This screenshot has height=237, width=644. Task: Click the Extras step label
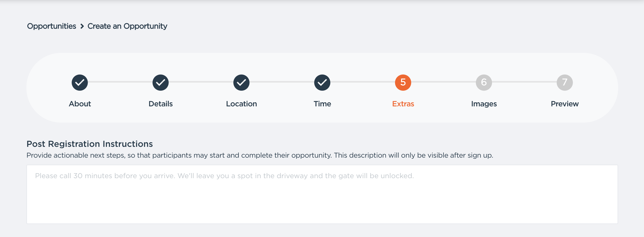403,104
